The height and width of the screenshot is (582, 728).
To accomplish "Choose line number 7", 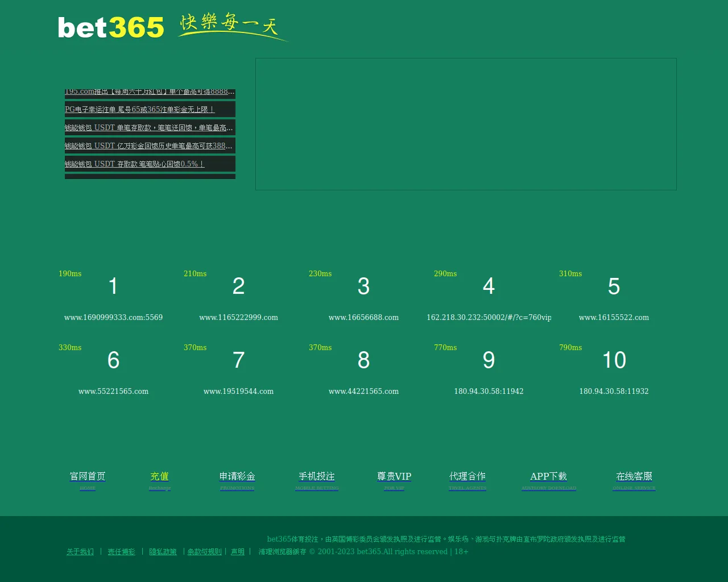I will point(238,360).
